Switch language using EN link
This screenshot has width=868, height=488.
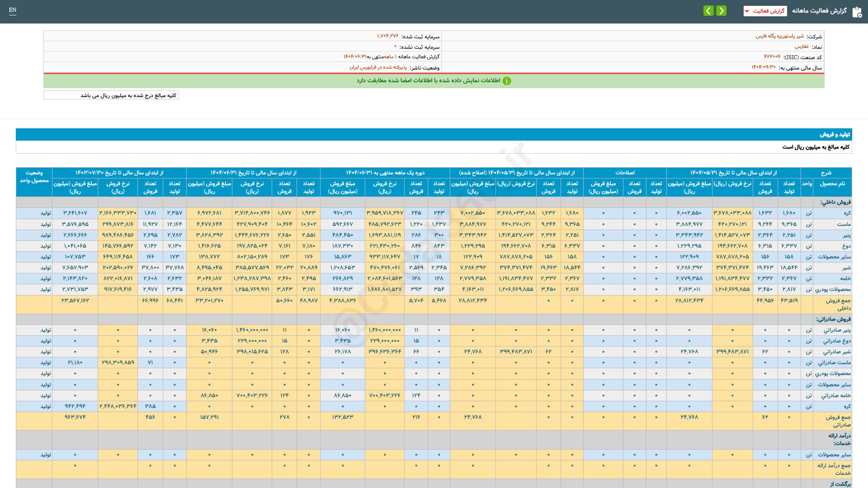click(13, 10)
